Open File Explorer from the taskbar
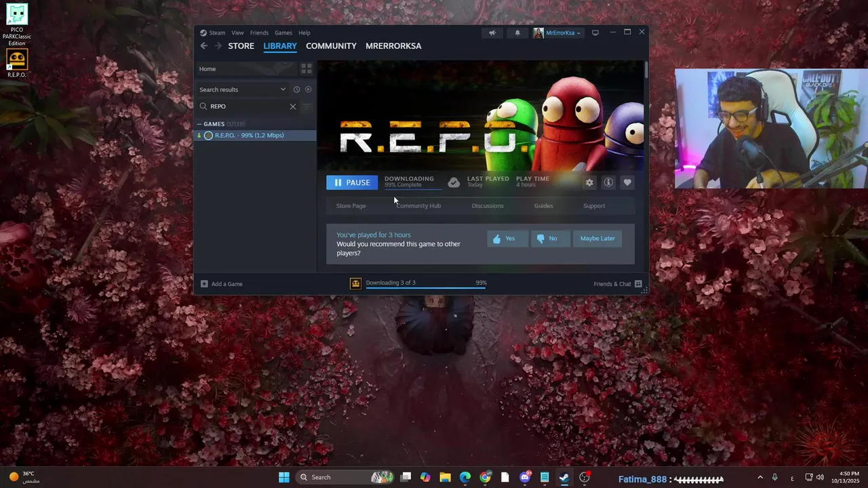 (x=445, y=477)
